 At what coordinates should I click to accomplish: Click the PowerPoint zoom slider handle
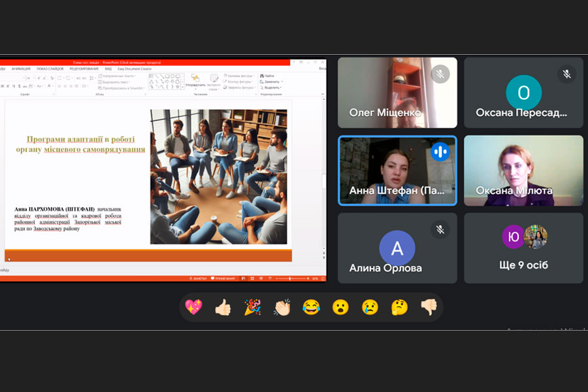pyautogui.click(x=290, y=278)
